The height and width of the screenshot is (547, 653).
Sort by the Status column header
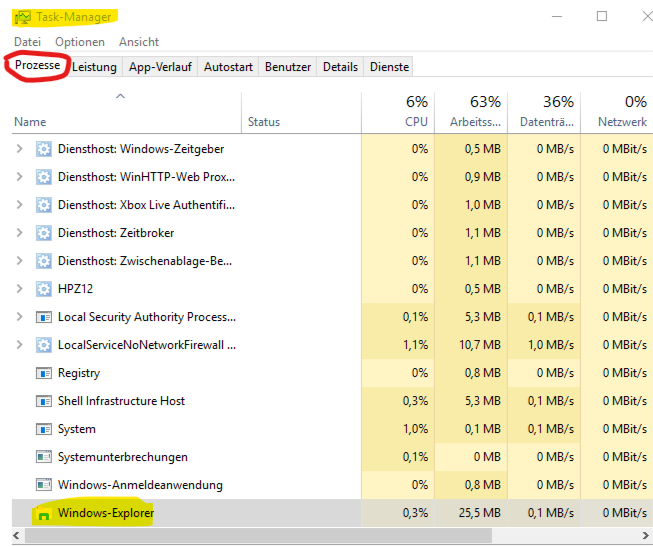[x=301, y=112]
